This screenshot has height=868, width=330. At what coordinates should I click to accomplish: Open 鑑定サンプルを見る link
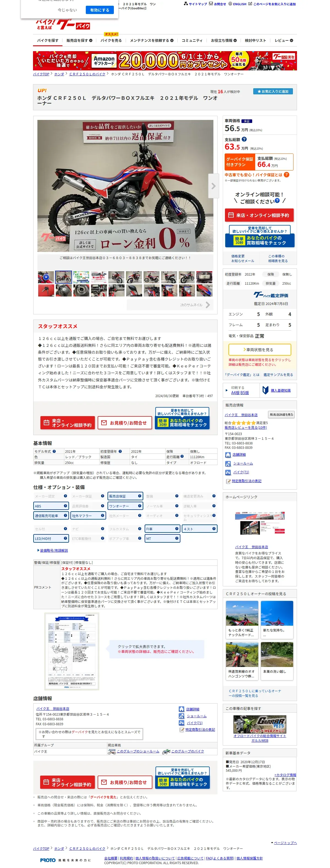coord(278,374)
